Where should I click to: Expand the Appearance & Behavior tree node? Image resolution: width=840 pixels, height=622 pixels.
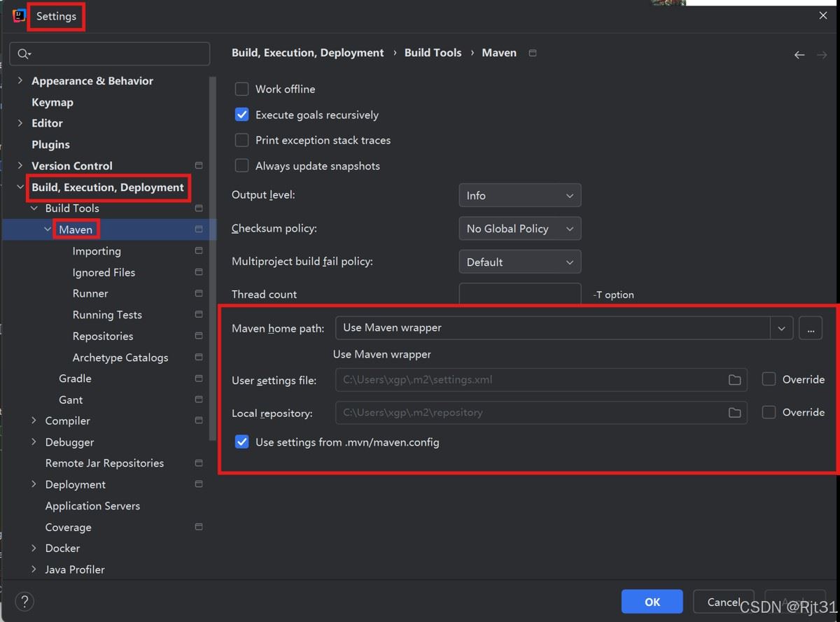(x=20, y=81)
